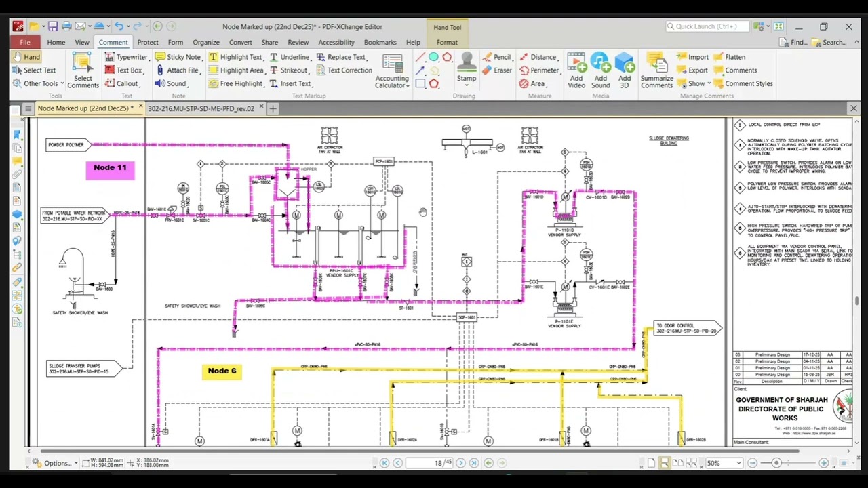
Task: Open the Select Comments tool
Action: point(83,71)
